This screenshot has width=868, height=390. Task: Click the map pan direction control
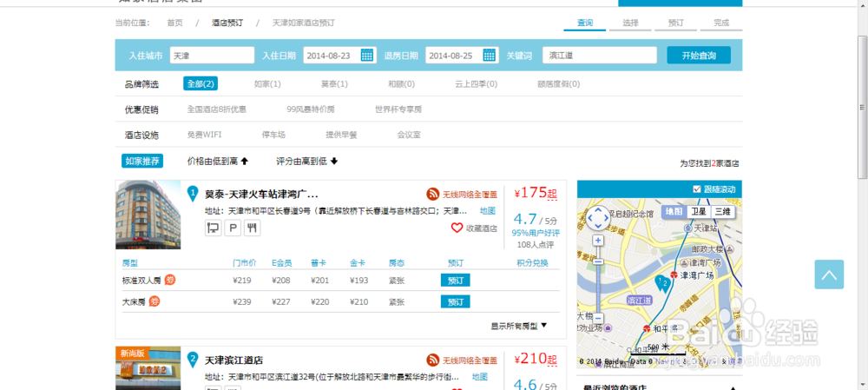point(598,217)
